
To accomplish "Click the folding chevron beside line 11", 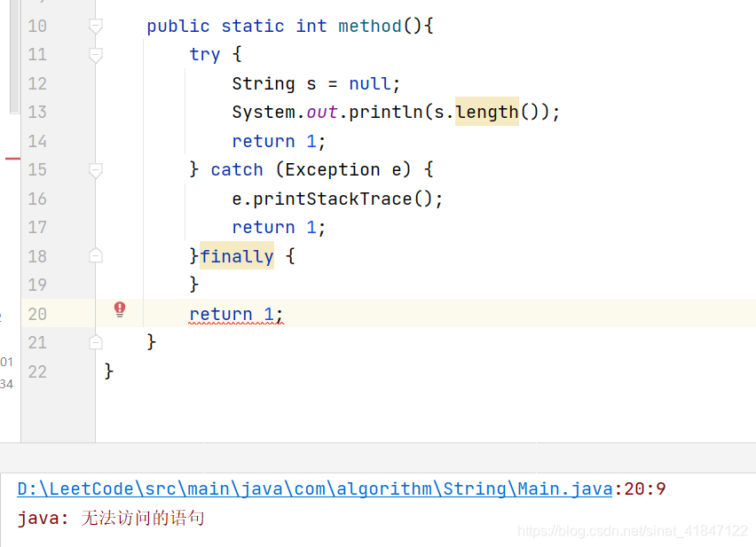I will [95, 54].
